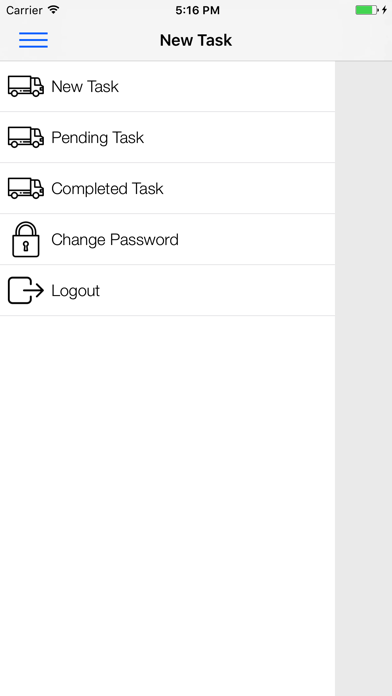Screen dimensions: 392x696
Task: Tap the 5:16 PM clock
Action: coord(197,10)
